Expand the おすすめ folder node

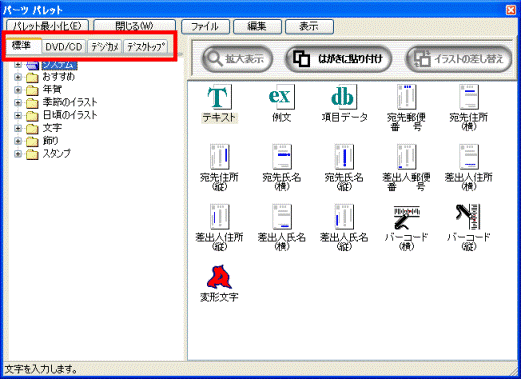[18, 77]
